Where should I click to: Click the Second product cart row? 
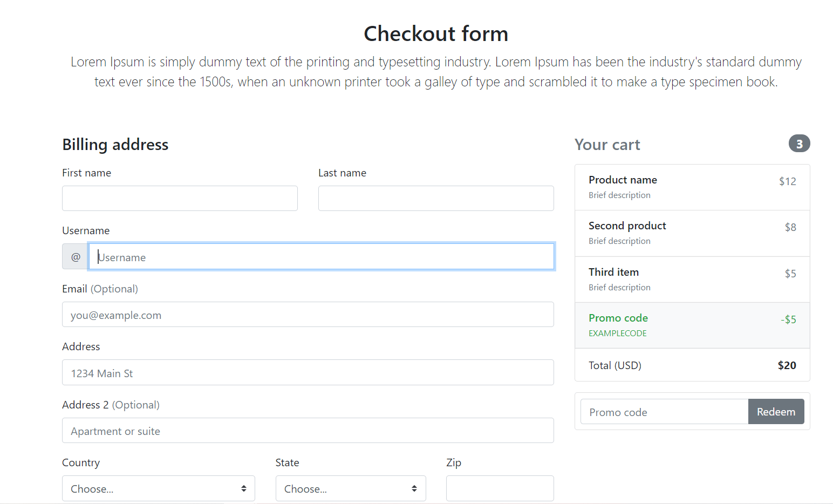tap(692, 233)
